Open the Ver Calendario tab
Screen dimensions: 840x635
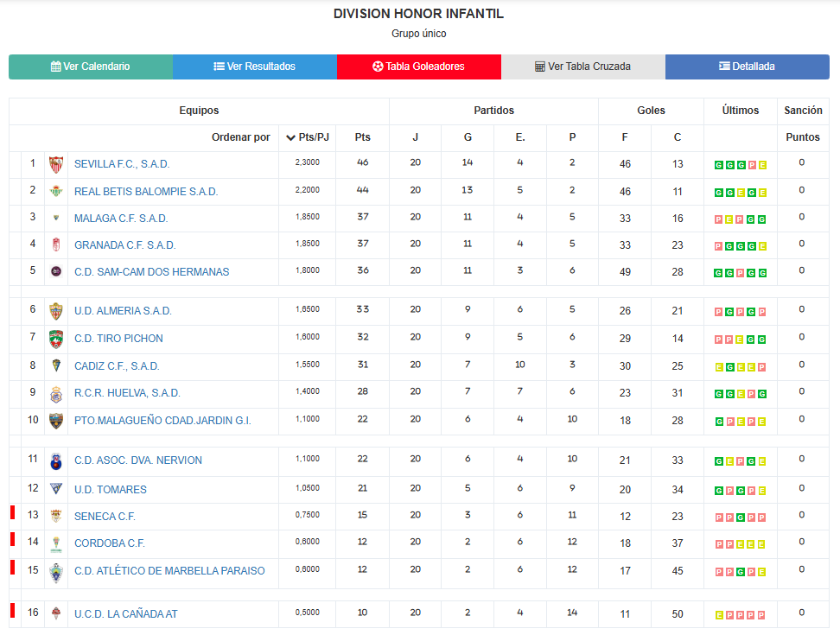[x=91, y=67]
